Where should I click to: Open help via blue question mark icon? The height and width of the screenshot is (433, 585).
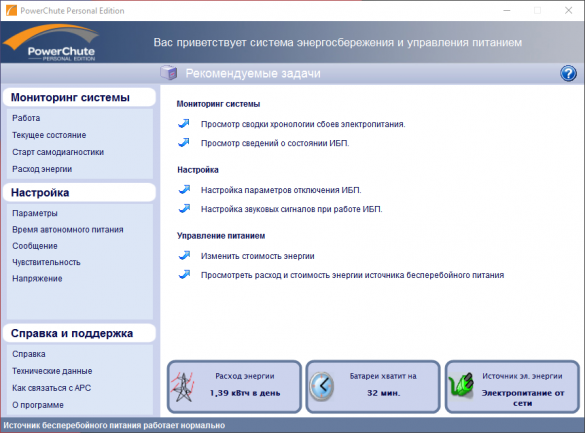click(568, 73)
